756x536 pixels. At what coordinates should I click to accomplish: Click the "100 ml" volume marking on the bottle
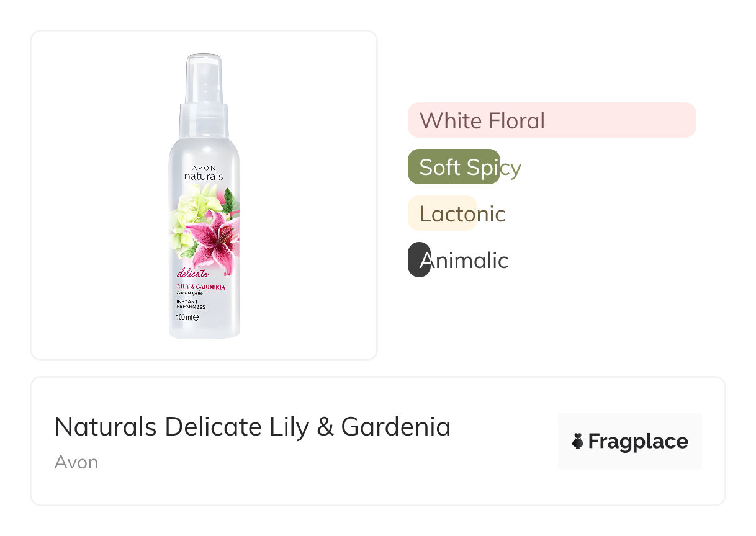(187, 317)
